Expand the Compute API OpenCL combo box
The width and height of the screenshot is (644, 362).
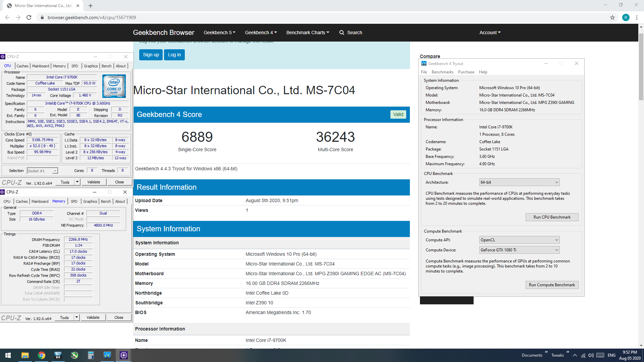(x=519, y=240)
